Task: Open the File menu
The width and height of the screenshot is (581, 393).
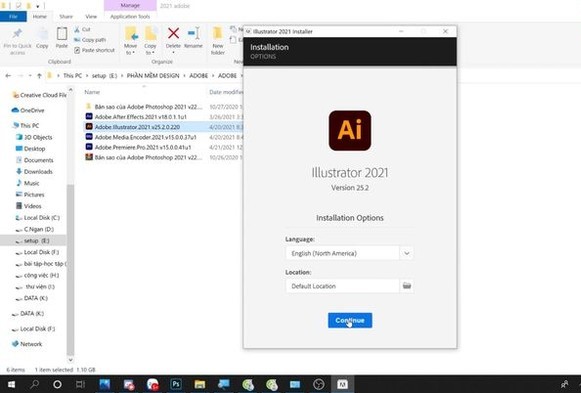Action: click(13, 16)
